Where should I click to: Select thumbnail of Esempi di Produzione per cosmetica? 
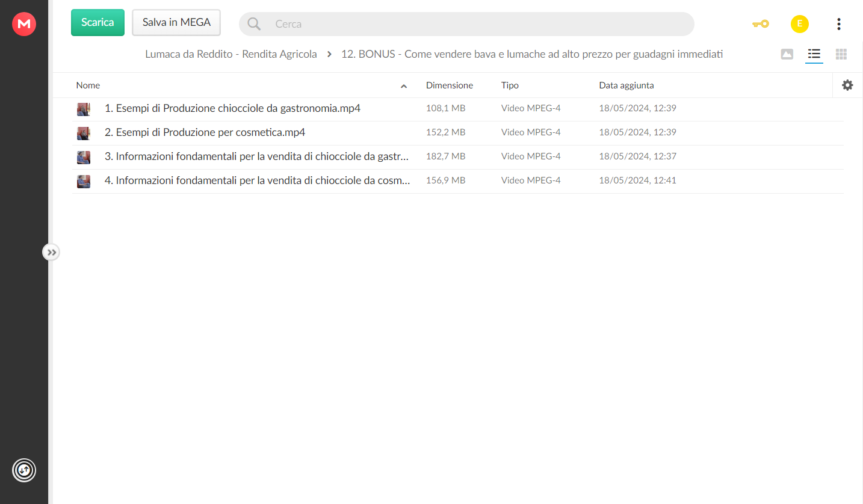click(84, 133)
